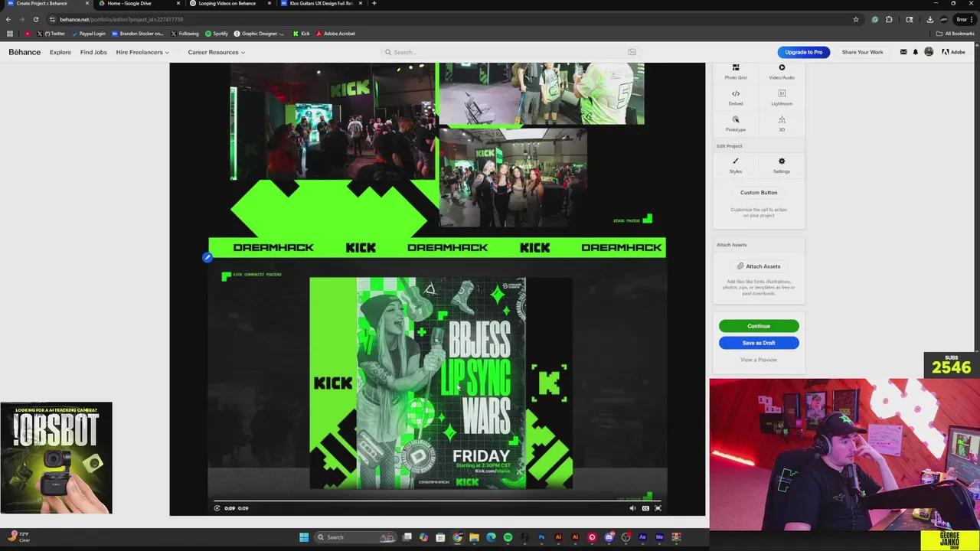Add a Lightroom module

point(782,98)
